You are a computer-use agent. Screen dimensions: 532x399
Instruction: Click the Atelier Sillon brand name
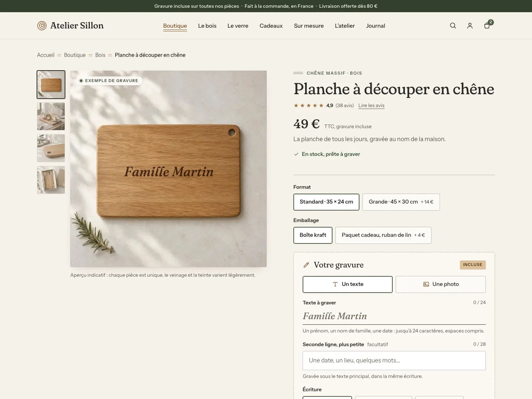[x=77, y=25]
